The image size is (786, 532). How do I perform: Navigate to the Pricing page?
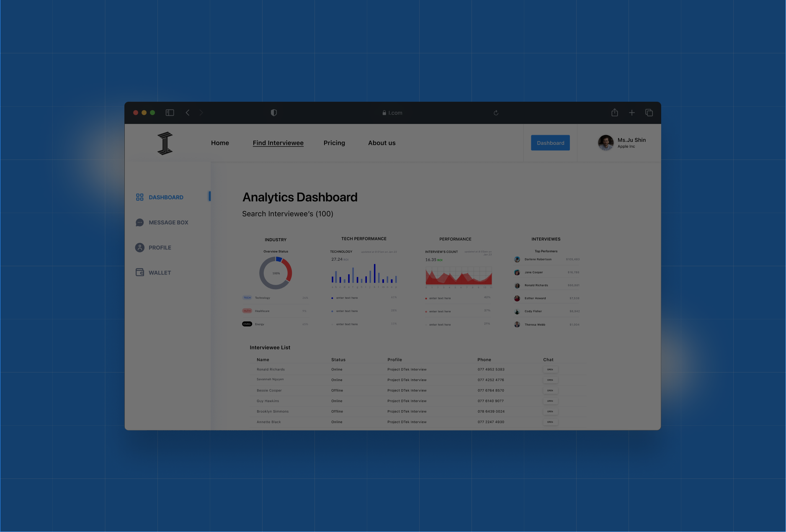coord(334,143)
